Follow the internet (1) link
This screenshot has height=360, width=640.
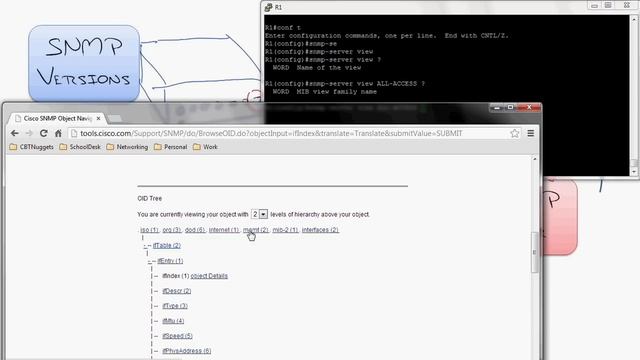224,230
